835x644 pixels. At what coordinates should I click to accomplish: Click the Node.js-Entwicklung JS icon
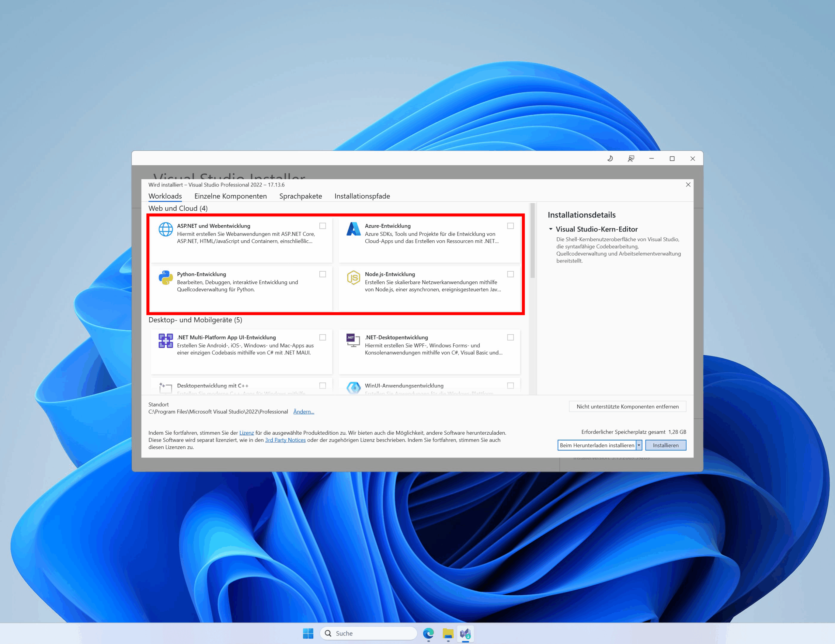[x=353, y=277]
